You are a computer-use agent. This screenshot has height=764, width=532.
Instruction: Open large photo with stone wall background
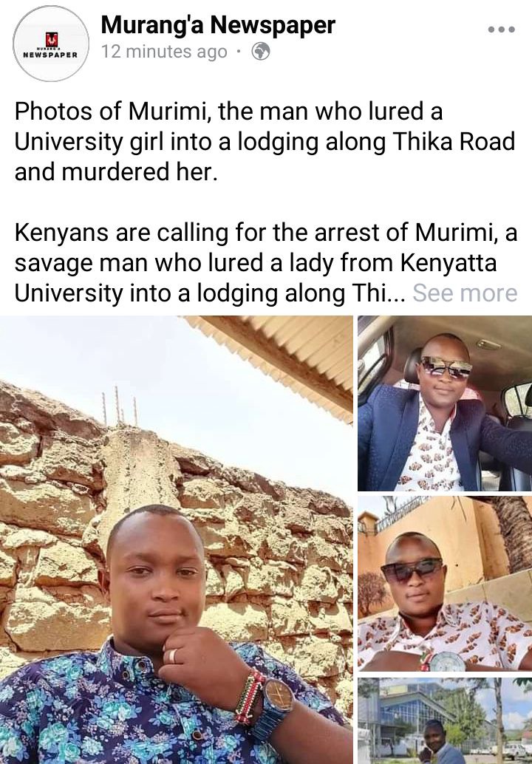click(177, 539)
